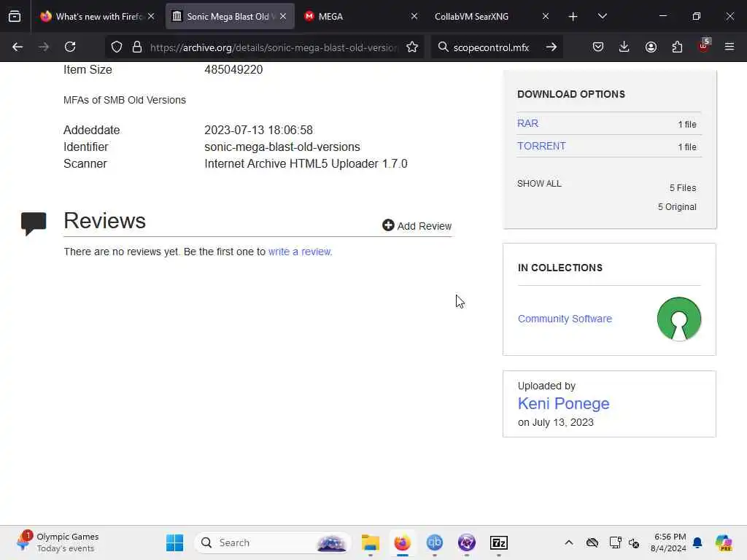
Task: Click cloud sync off tray icon
Action: click(x=592, y=542)
